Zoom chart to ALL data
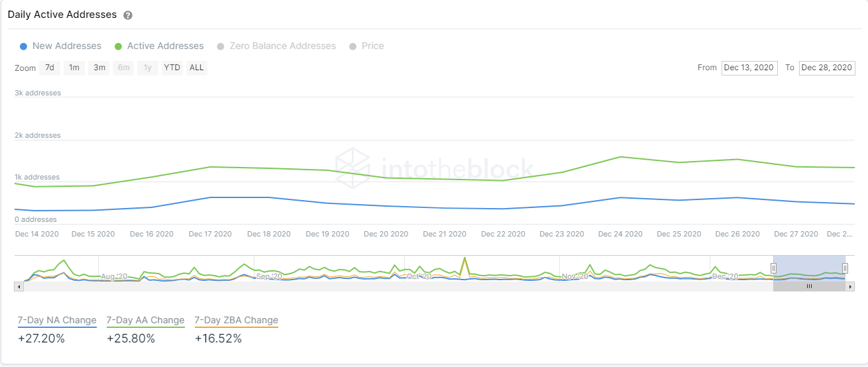The height and width of the screenshot is (367, 868). pos(196,68)
